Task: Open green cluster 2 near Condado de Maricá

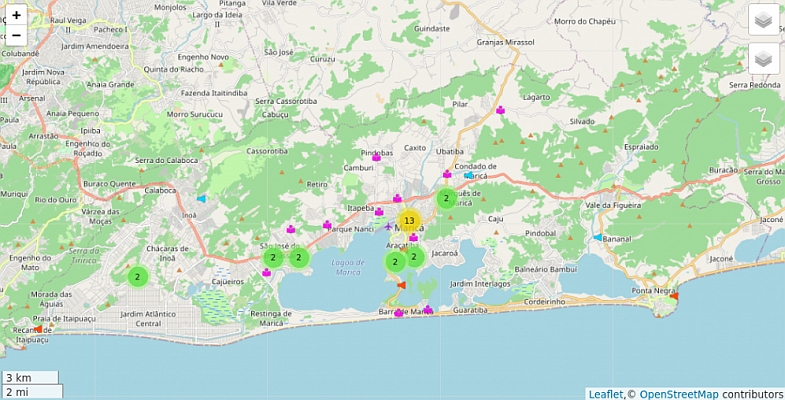Action: pos(446,198)
